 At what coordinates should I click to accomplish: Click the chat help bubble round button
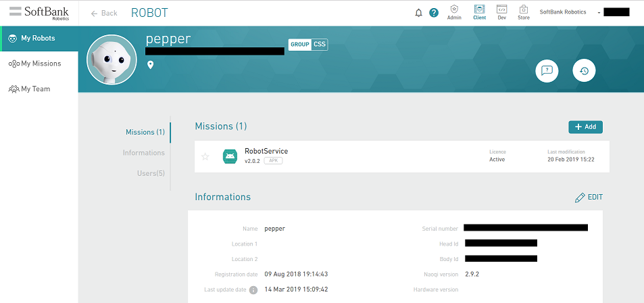point(547,70)
